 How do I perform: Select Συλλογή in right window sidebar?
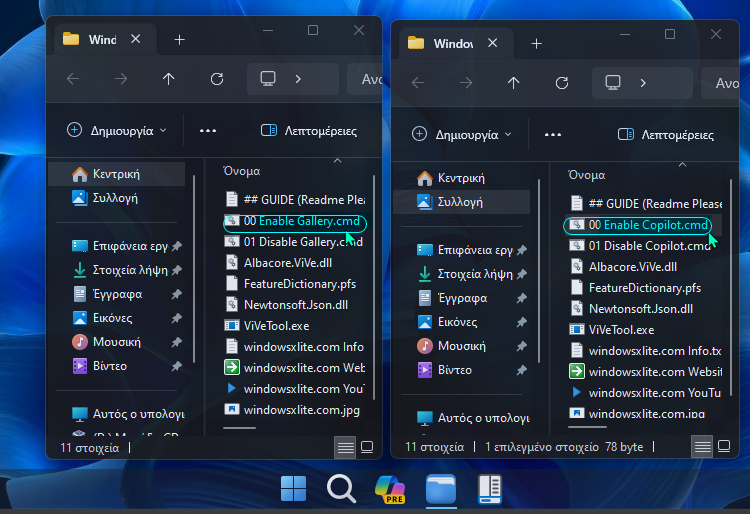[x=462, y=202]
